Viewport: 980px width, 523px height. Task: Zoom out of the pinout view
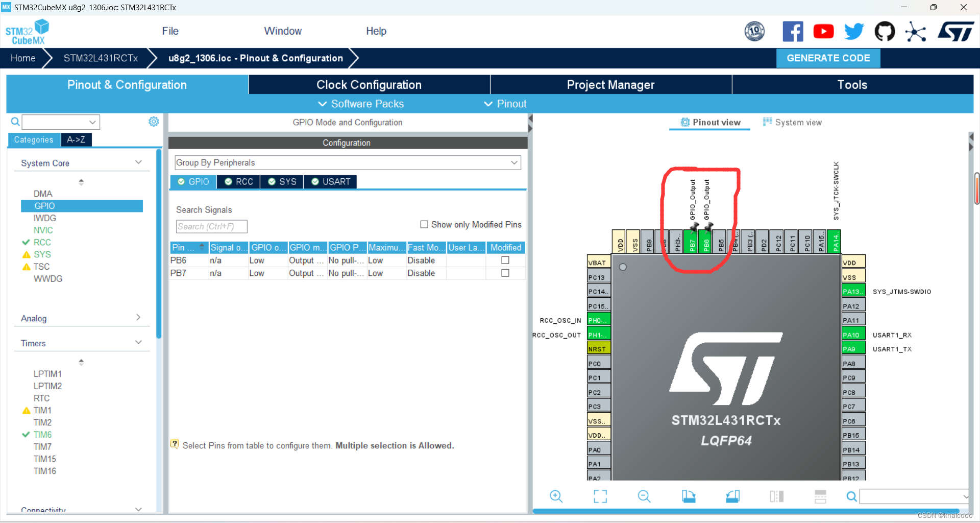pyautogui.click(x=644, y=496)
